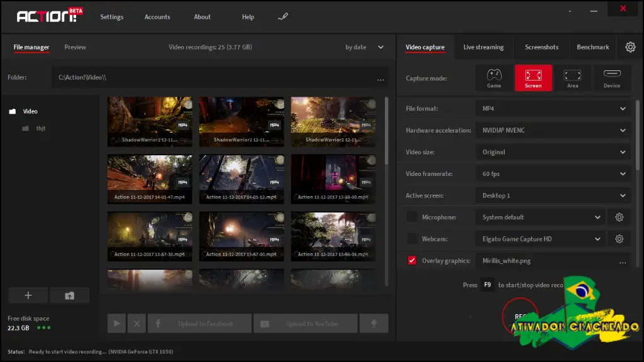Screen dimensions: 644x362
Task: Open thumbnail Action 11-12-2017 13-57-00.mp4
Action: [241, 236]
